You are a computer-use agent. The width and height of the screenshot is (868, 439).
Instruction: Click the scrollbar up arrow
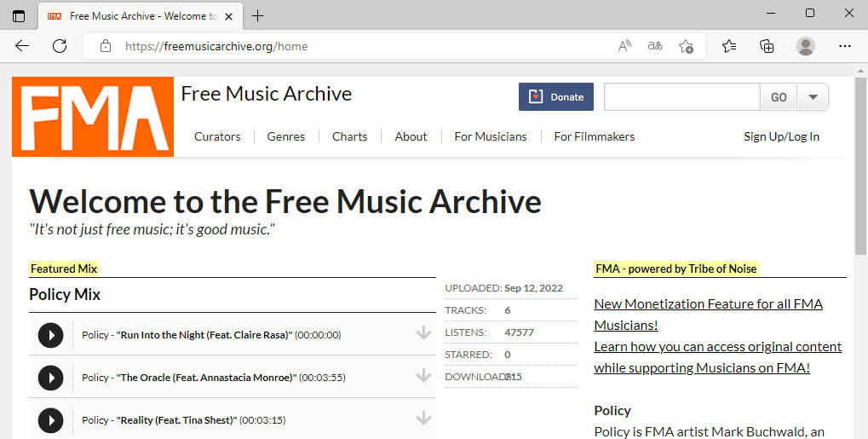pyautogui.click(x=860, y=71)
